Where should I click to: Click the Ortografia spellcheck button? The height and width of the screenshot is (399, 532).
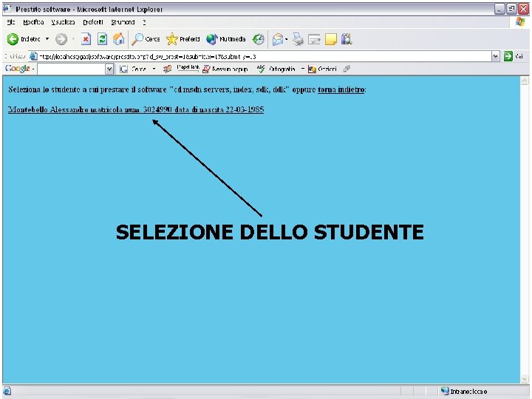pyautogui.click(x=276, y=69)
